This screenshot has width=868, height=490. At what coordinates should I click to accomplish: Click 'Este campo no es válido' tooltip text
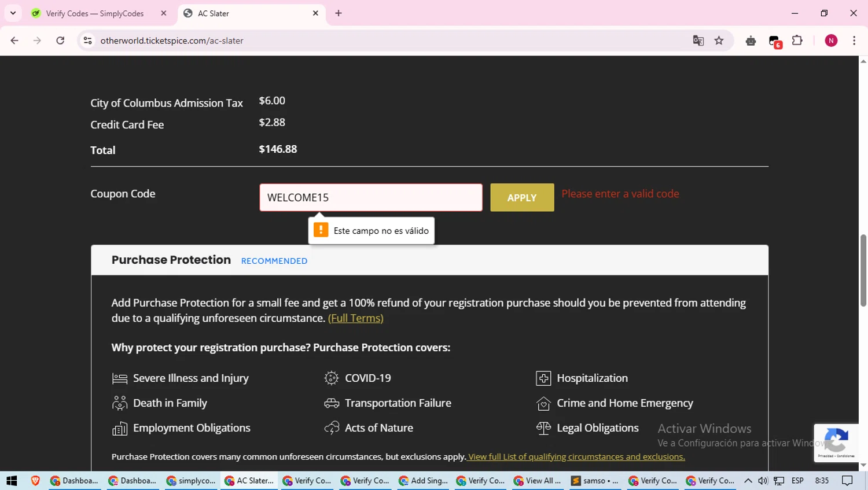click(x=381, y=231)
